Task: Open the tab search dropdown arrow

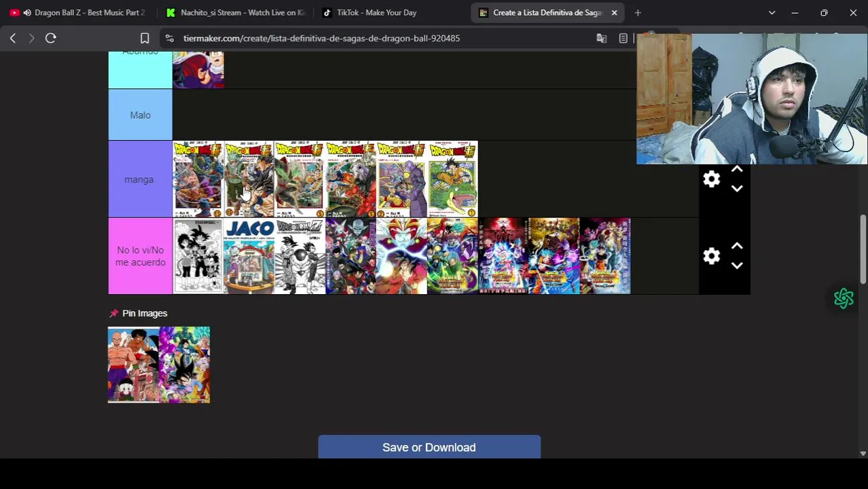Action: click(x=772, y=12)
